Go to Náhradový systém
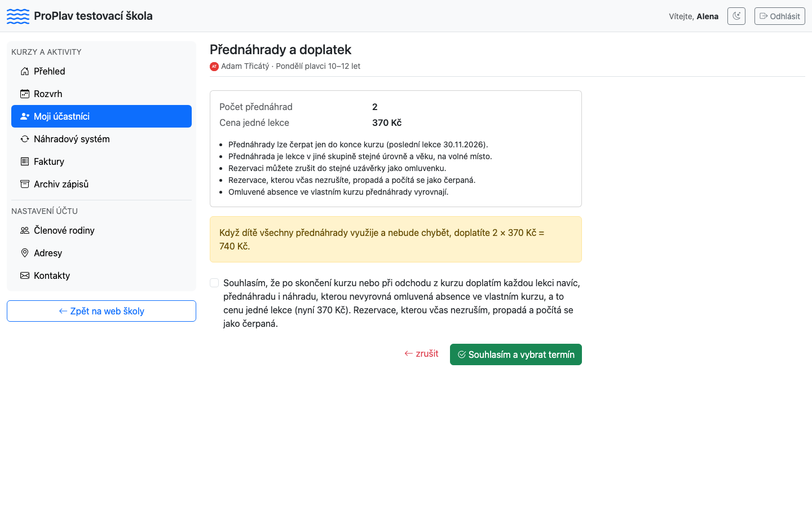The image size is (812, 508). [101, 139]
